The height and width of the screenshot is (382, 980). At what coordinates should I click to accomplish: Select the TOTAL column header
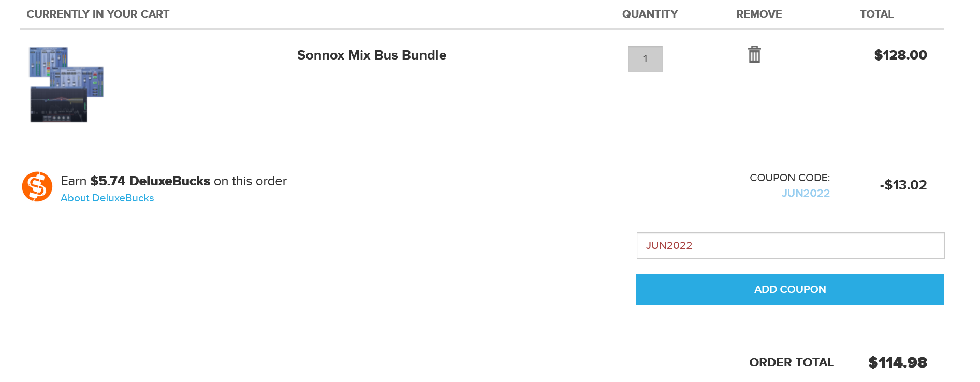coord(876,14)
